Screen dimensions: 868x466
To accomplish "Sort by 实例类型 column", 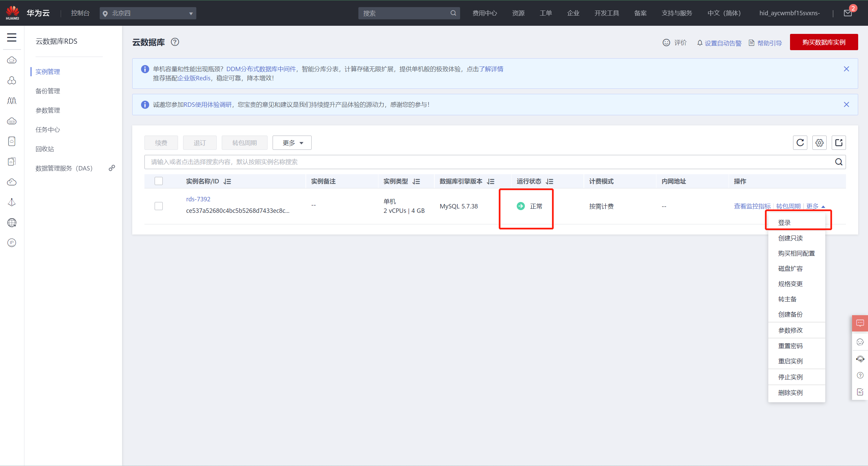I will (416, 182).
